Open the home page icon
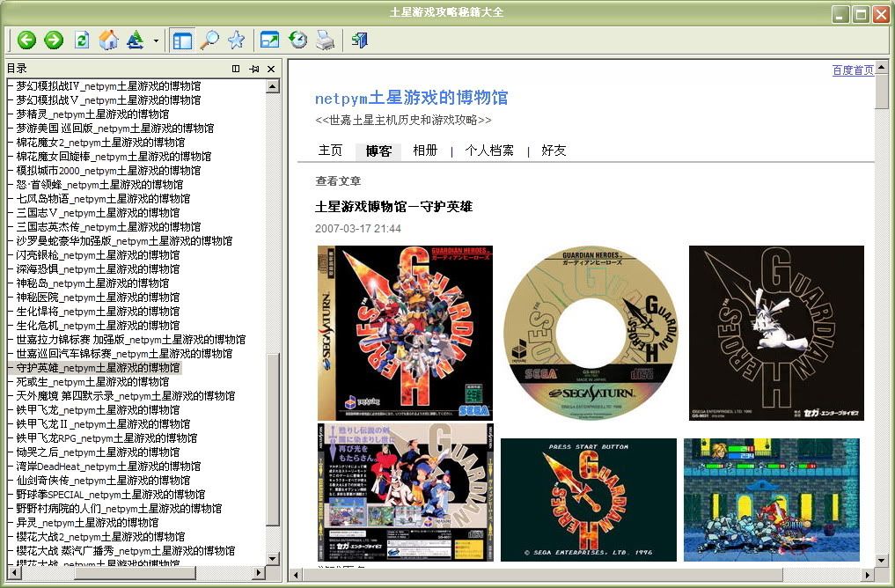Screen dimensions: 895x588 pyautogui.click(x=108, y=40)
